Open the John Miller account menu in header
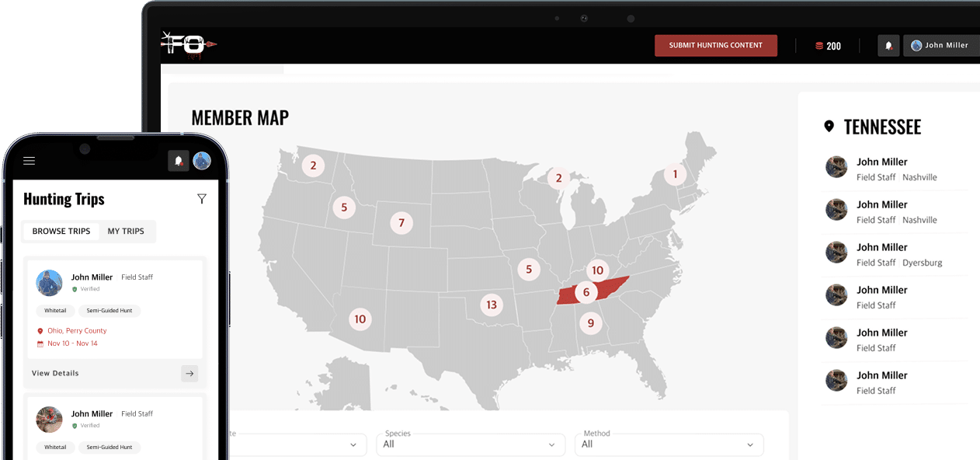Screen dimensions: 980x460 (x=941, y=46)
